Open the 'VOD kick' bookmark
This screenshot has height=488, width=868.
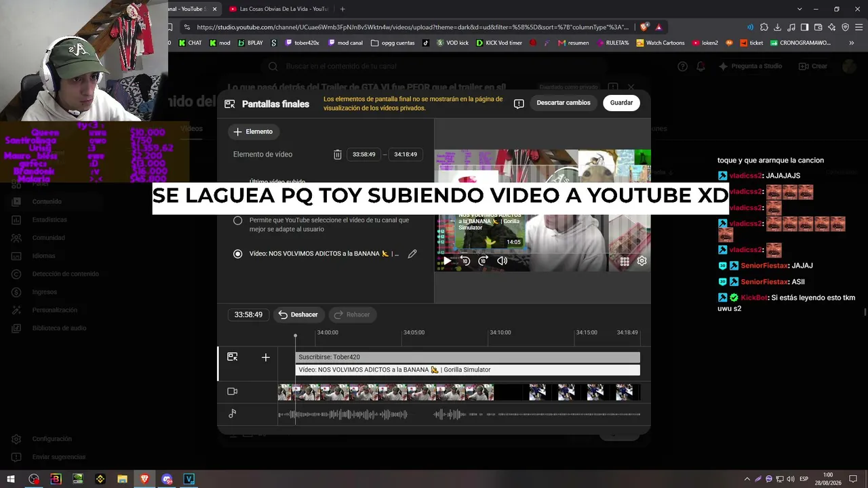452,43
